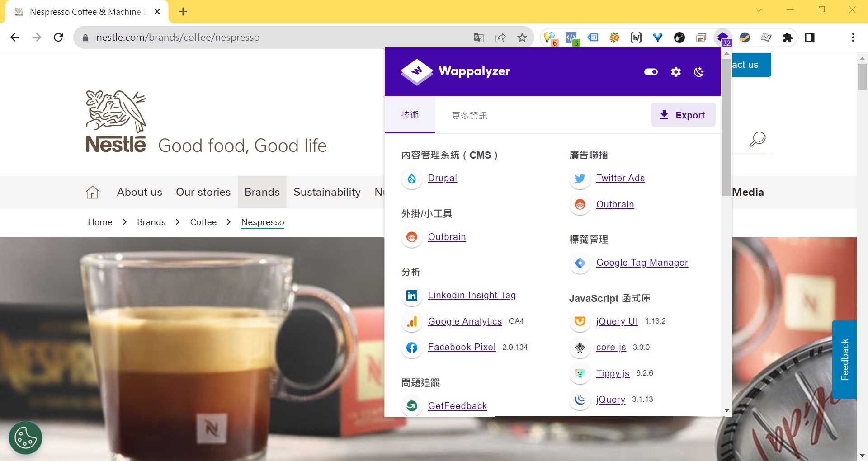Open the jQuery 3.1.13 link
The image size is (868, 461).
coord(611,400)
